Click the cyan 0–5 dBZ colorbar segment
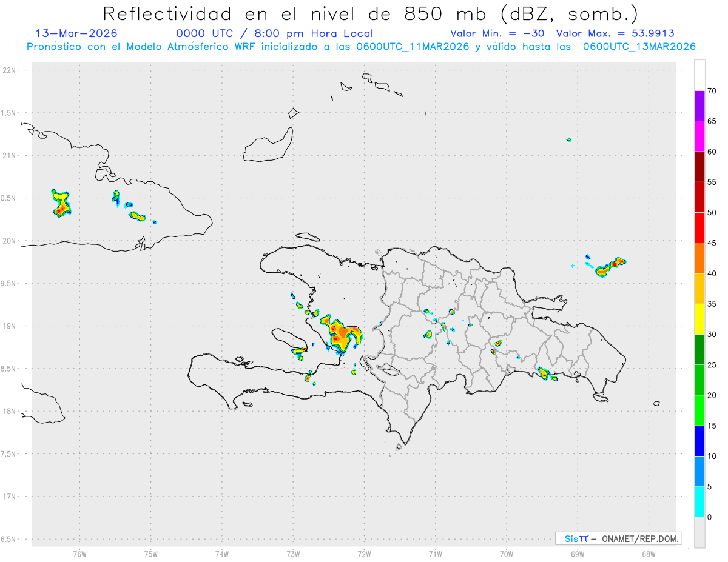Viewport: 728px width, 562px height. pos(699,502)
